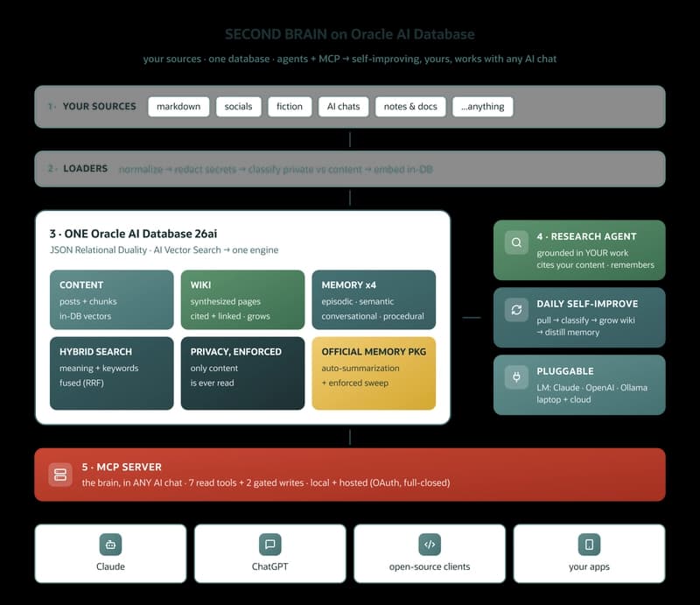Click 'synthesized pages' text in Wiki card

point(226,301)
